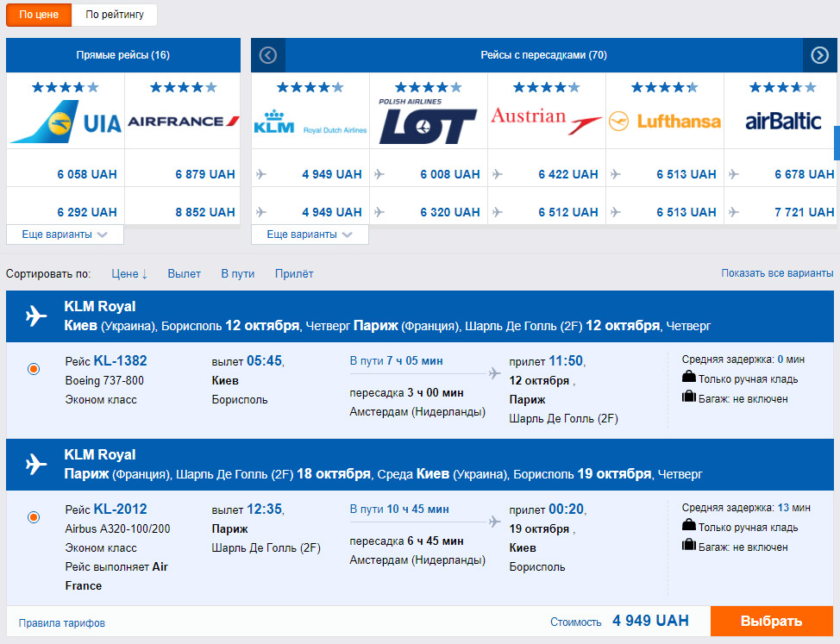Switch to sorting by price (По цене)
The width and height of the screenshot is (840, 644).
tap(39, 15)
